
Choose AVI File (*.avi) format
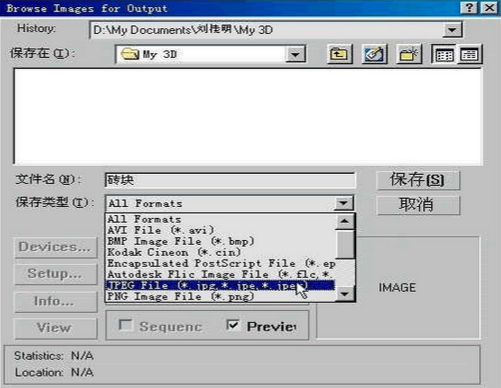click(x=220, y=230)
